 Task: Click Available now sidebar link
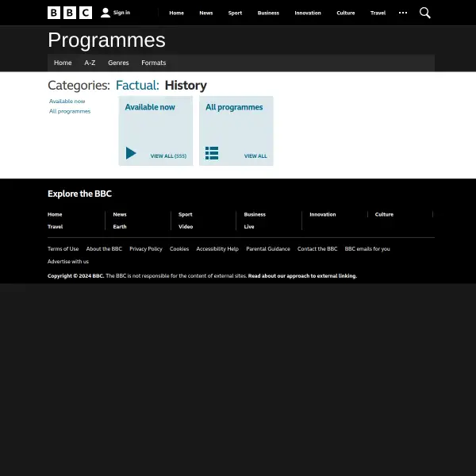67,101
